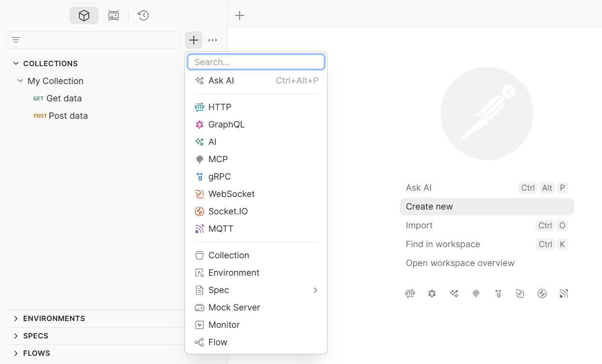602x364 pixels.
Task: Open the Collections cube icon tab
Action: pyautogui.click(x=84, y=15)
